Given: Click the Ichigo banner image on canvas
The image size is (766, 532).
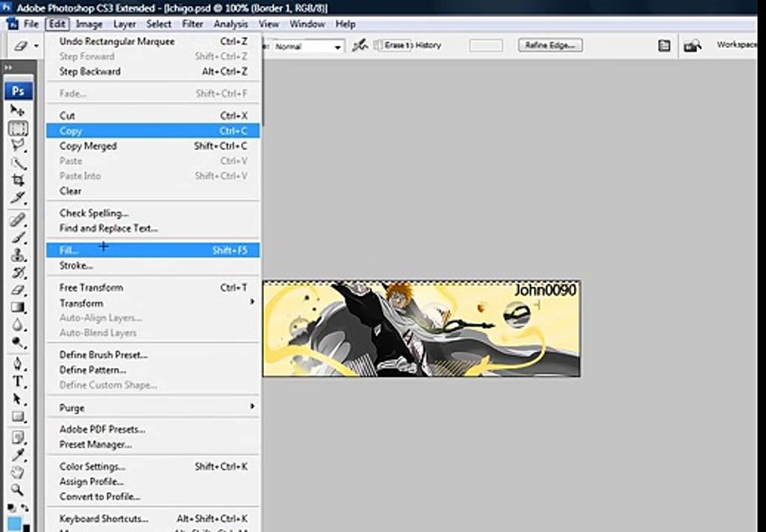Looking at the screenshot, I should 421,329.
